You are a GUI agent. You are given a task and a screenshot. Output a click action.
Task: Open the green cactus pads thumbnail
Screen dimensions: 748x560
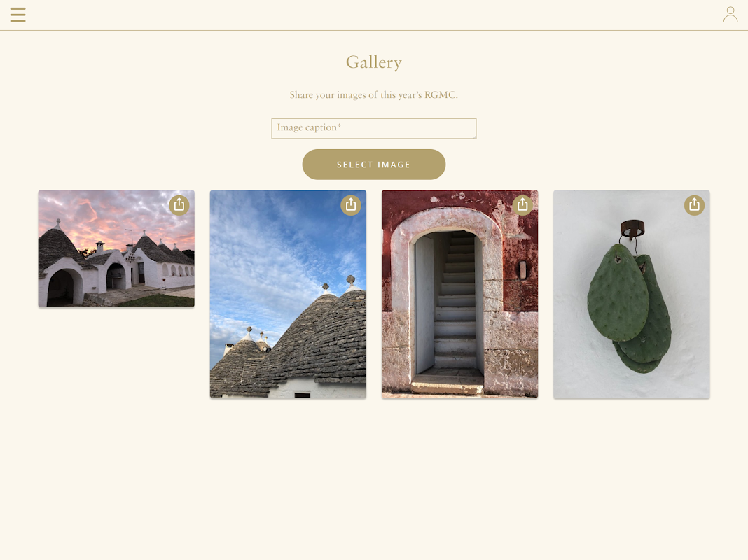point(632,294)
